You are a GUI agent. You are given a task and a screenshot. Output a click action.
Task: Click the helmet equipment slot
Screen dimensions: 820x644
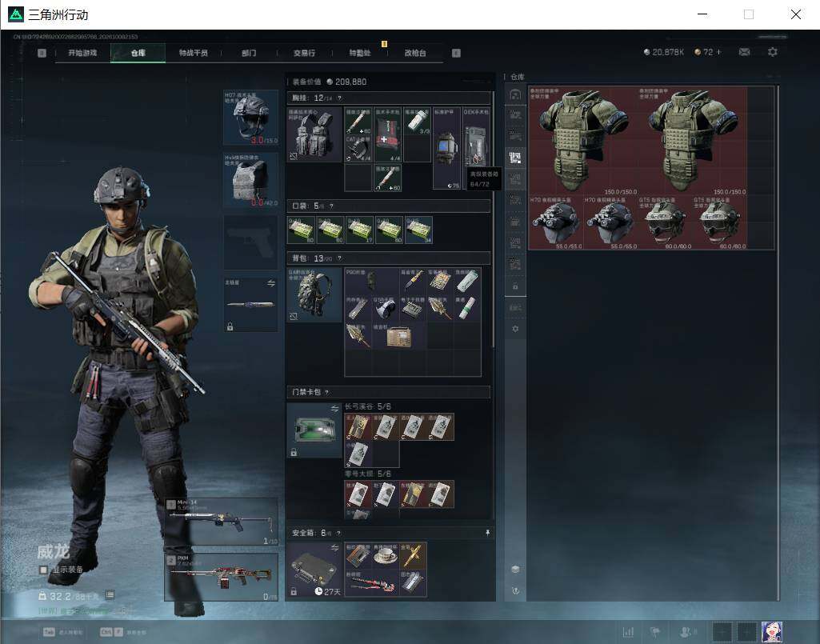pos(250,117)
